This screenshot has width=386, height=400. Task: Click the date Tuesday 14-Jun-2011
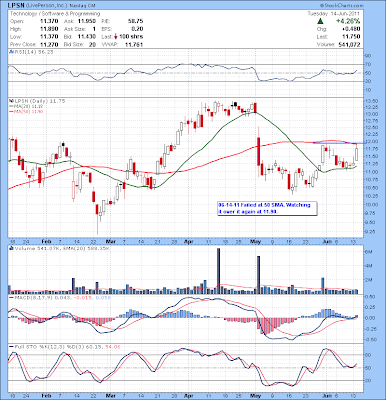pyautogui.click(x=334, y=14)
